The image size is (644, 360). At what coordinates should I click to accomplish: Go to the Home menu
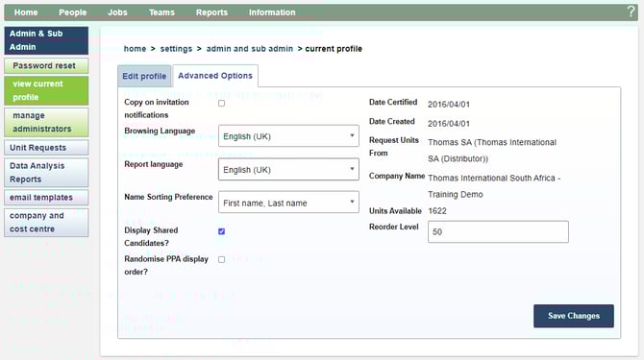(x=26, y=12)
